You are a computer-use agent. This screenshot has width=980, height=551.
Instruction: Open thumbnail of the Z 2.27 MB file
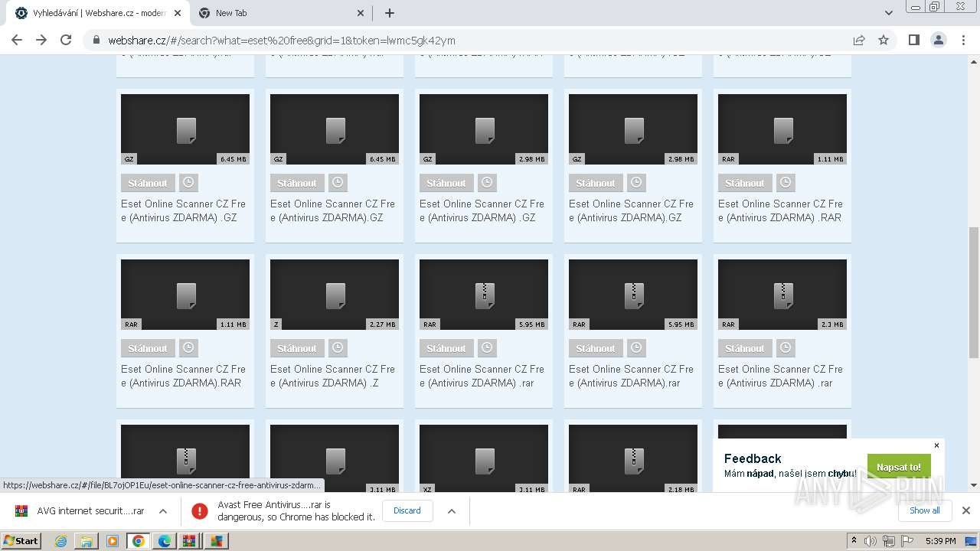point(335,295)
